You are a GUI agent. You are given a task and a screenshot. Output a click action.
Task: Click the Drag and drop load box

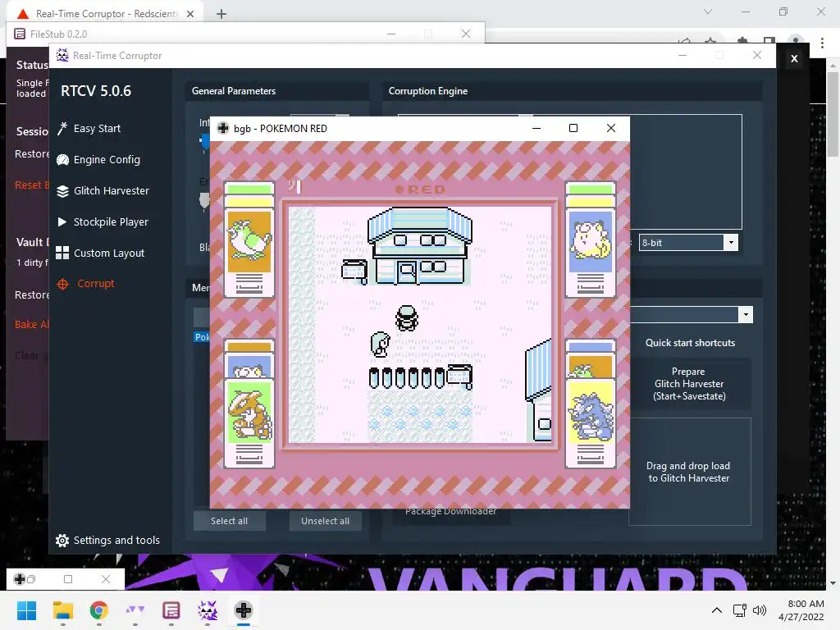pyautogui.click(x=689, y=472)
